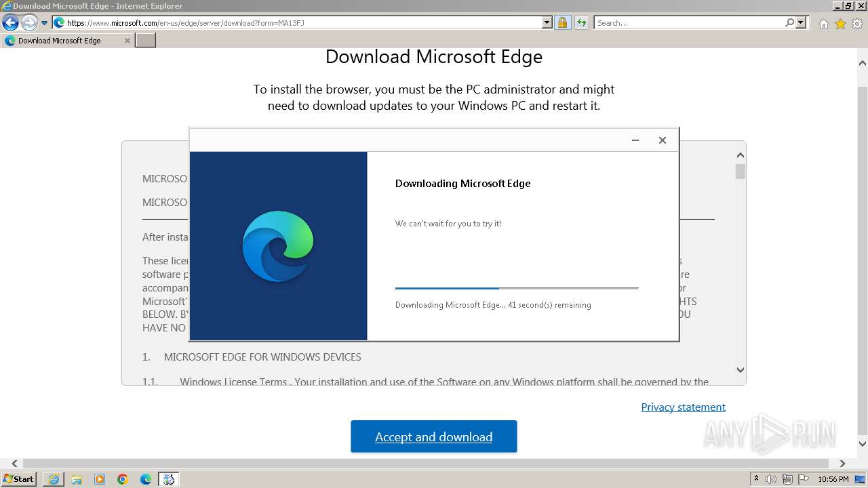Click 'MICROSOFT EDGE FOR WINDOWS DEVICES' section title

tap(262, 357)
